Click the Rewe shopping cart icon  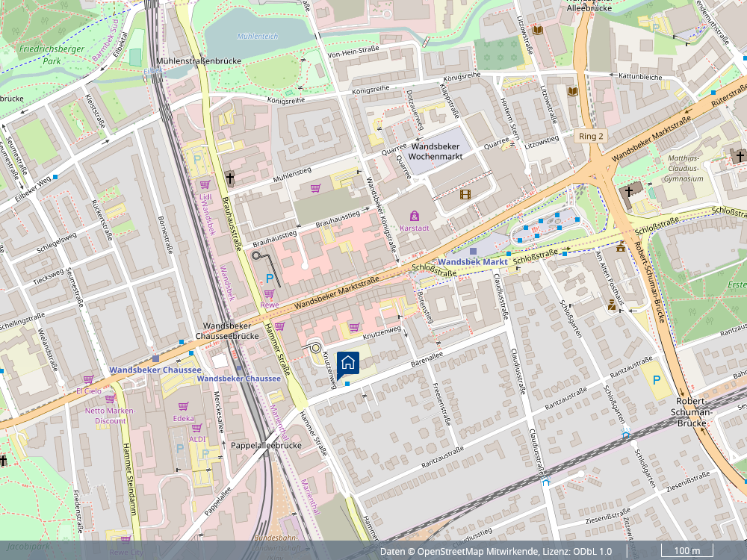(x=269, y=293)
